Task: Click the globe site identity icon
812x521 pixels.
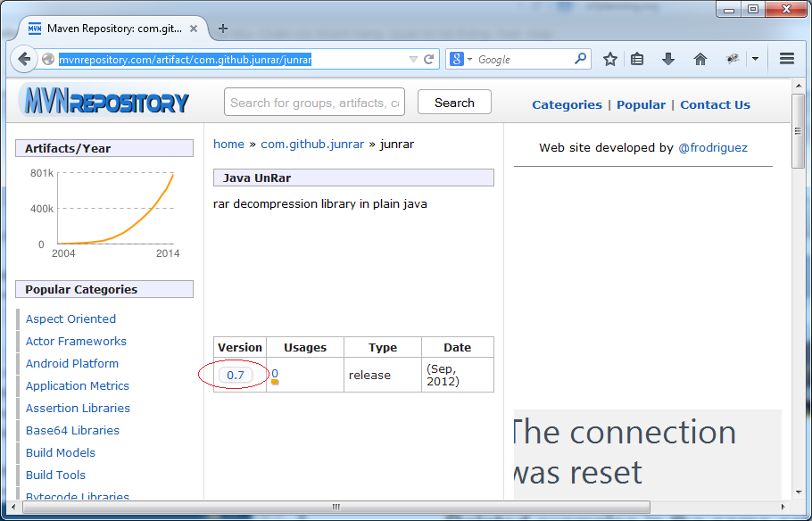Action: tap(48, 59)
